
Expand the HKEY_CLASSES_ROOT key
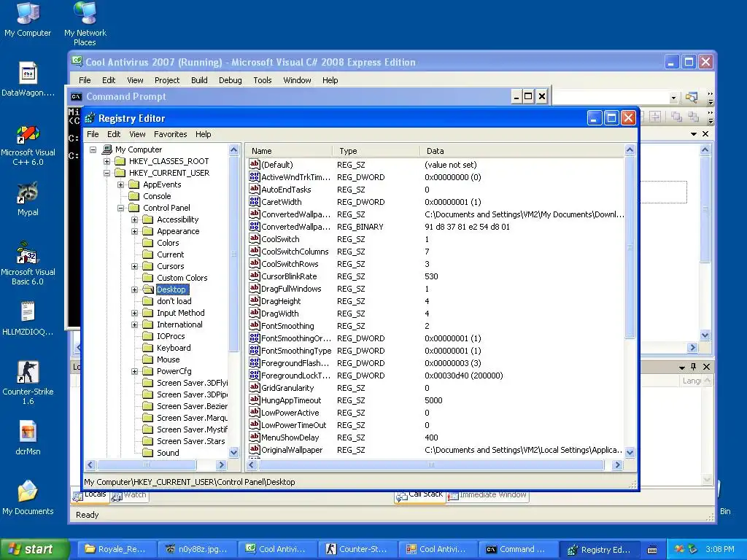coord(107,161)
